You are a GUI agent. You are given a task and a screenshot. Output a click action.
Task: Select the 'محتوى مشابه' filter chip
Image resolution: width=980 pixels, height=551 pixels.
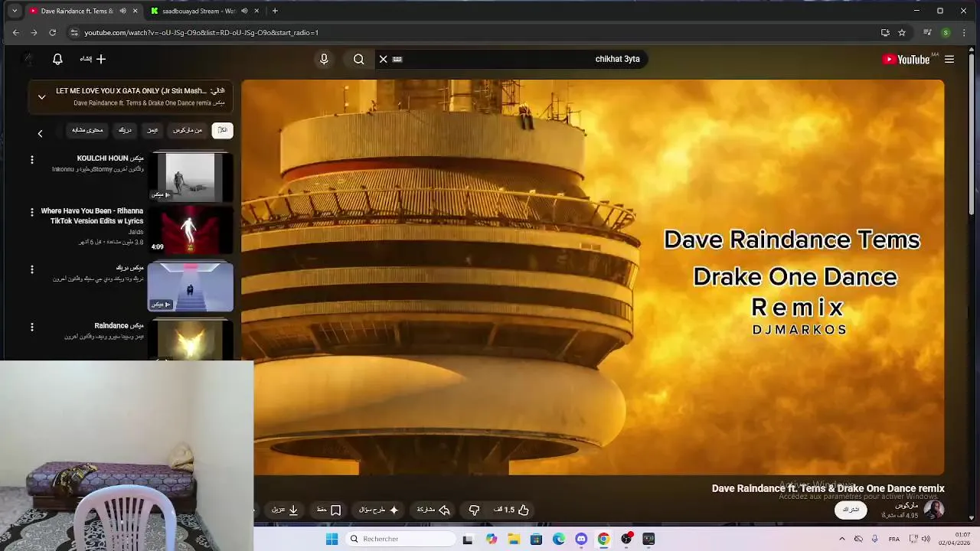[87, 130]
